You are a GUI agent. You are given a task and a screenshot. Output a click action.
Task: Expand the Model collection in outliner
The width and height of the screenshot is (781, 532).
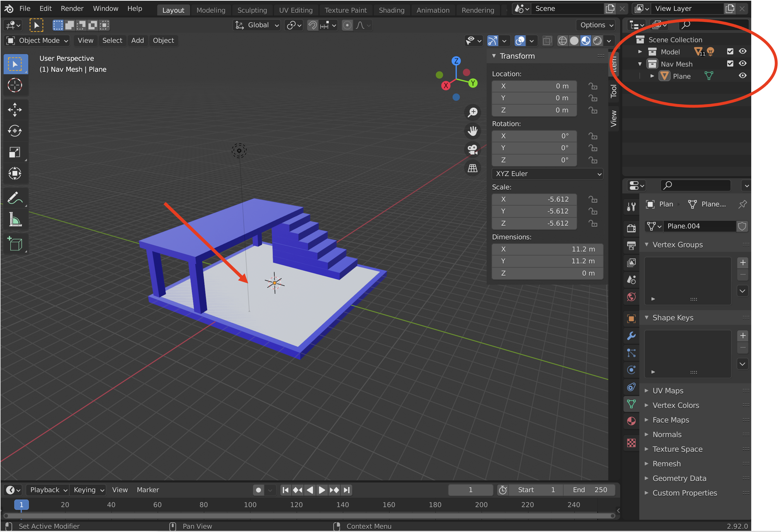tap(640, 52)
